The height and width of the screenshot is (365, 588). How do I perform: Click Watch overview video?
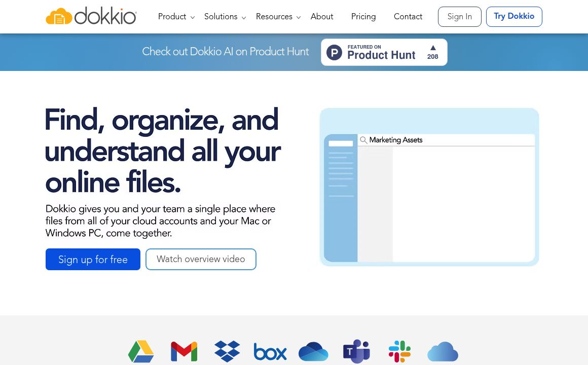[201, 259]
